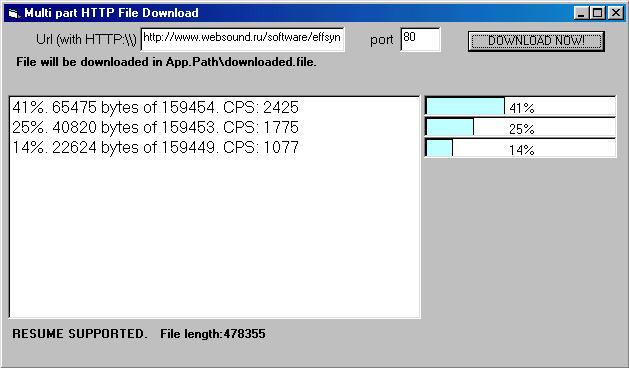Image resolution: width=629 pixels, height=368 pixels.
Task: Click the 'File length:478355' status text
Action: pyautogui.click(x=213, y=334)
